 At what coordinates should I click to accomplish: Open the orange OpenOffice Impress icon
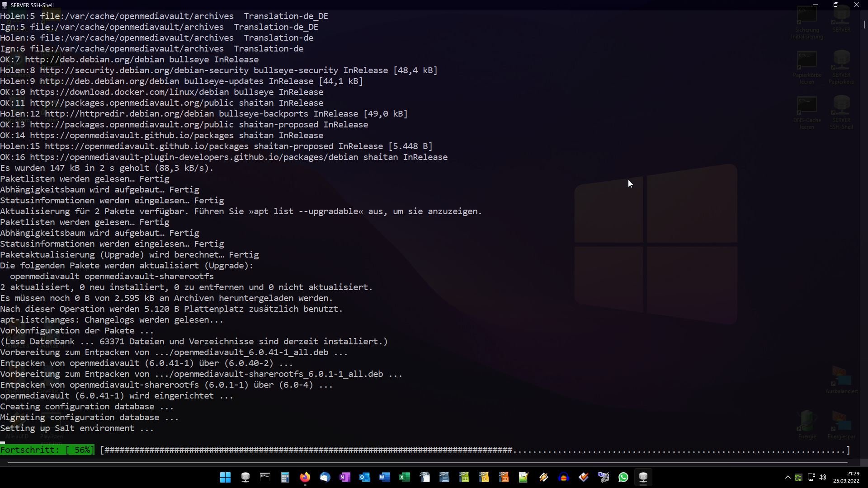point(504,477)
